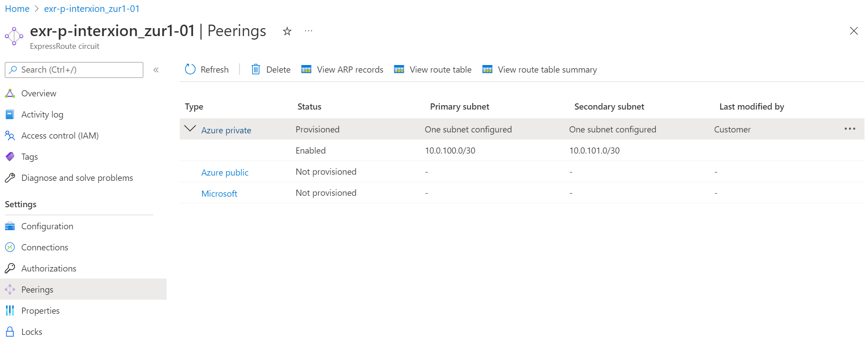Click Not provisioned in Azure public row
Image resolution: width=868 pixels, height=341 pixels.
tap(326, 172)
